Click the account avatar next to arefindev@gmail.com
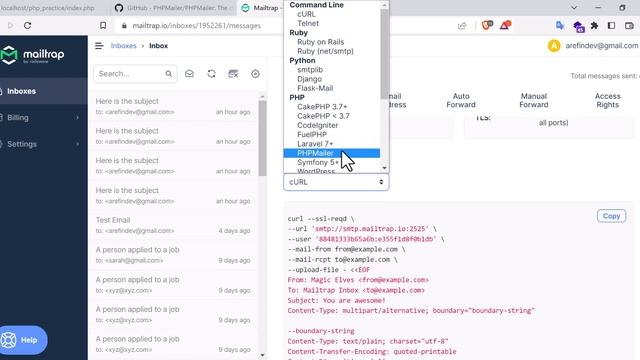 (554, 46)
